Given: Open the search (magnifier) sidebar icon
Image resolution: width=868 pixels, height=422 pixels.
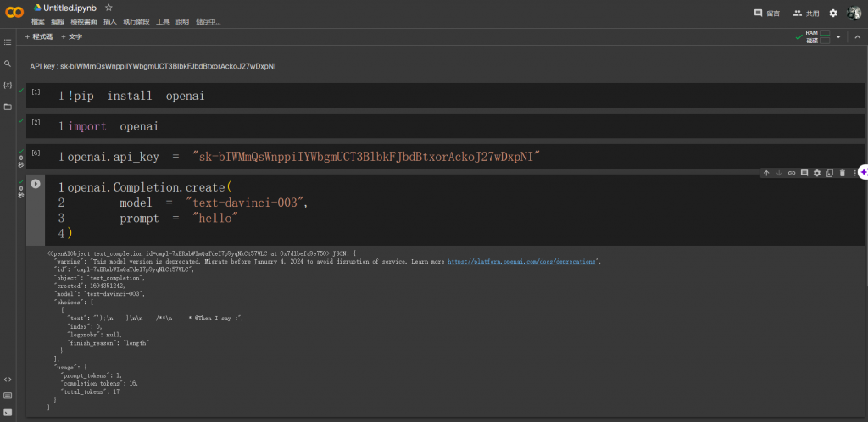Looking at the screenshot, I should pos(8,64).
